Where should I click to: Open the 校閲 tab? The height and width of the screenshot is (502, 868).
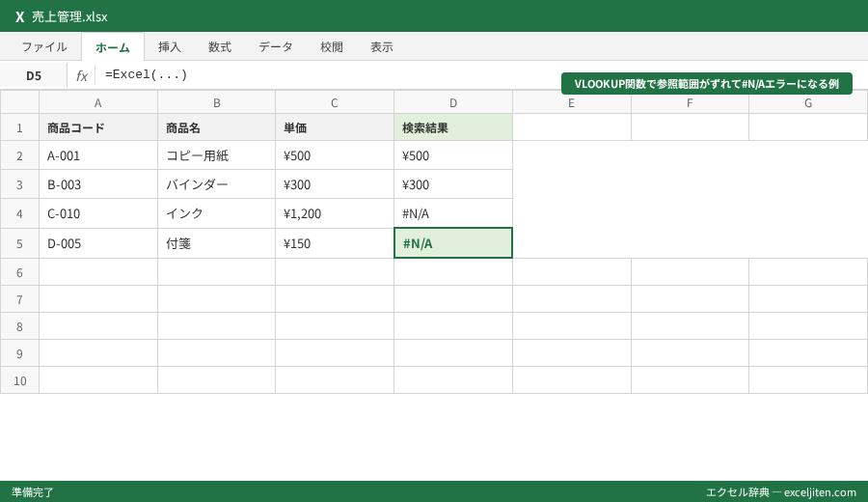tap(332, 47)
